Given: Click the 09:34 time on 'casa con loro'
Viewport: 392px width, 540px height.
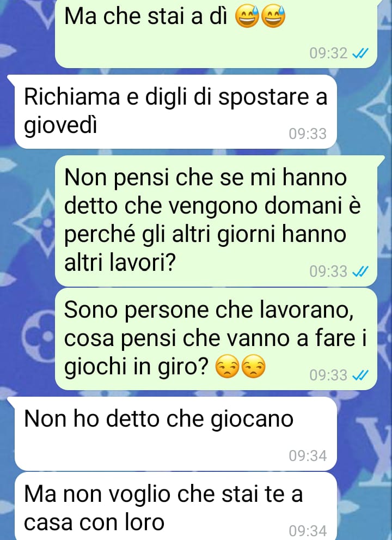Looking at the screenshot, I should (308, 531).
